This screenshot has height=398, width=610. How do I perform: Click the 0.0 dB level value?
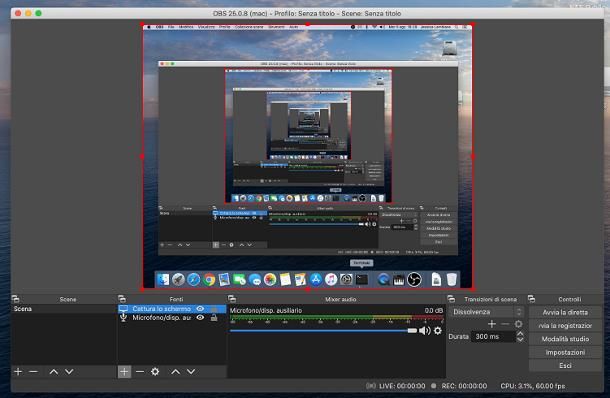coord(433,310)
